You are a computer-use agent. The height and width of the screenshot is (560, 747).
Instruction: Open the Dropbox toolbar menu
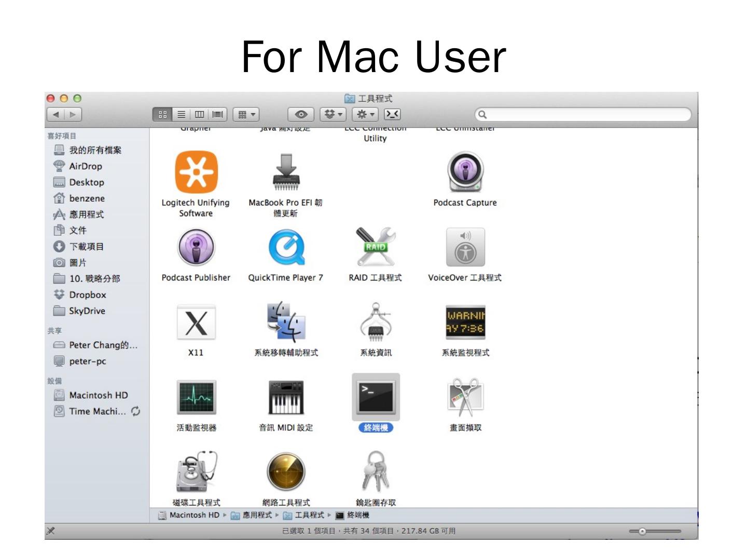click(333, 115)
